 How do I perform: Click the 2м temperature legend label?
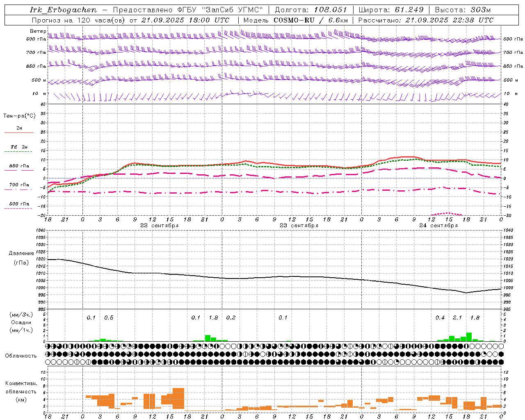pos(19,128)
